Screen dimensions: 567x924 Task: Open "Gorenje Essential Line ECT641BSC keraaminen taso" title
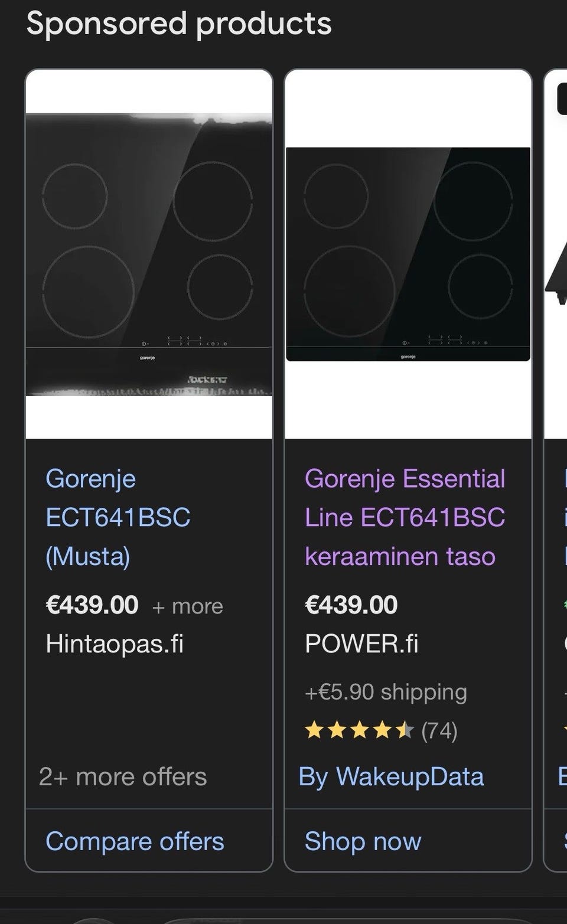pos(405,517)
